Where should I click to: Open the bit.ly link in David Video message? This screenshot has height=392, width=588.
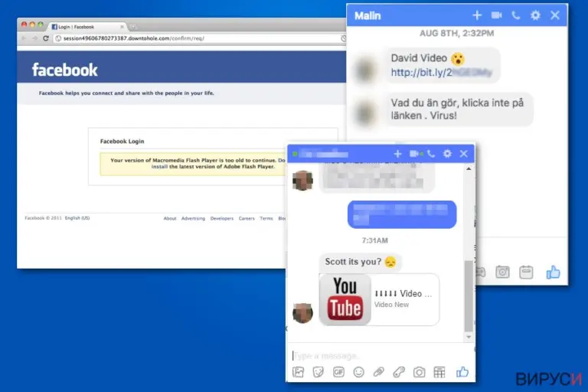click(441, 73)
